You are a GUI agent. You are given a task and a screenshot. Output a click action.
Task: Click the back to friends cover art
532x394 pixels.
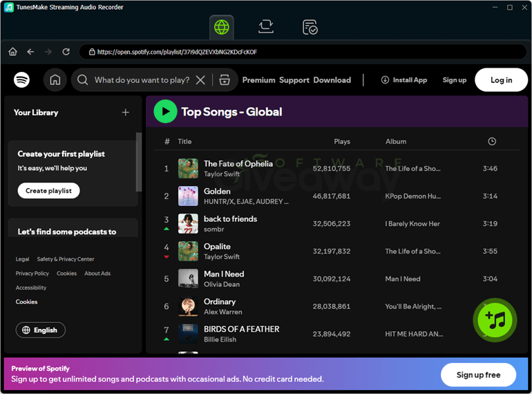188,224
